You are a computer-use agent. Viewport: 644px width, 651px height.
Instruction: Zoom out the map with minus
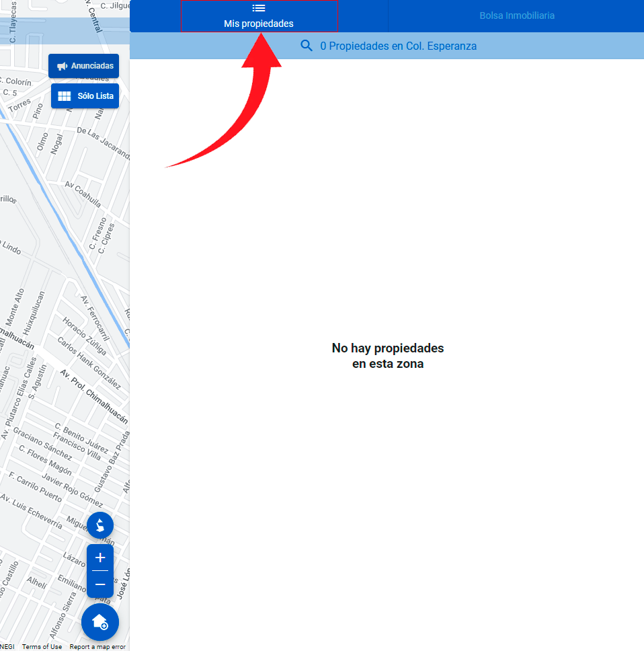100,584
